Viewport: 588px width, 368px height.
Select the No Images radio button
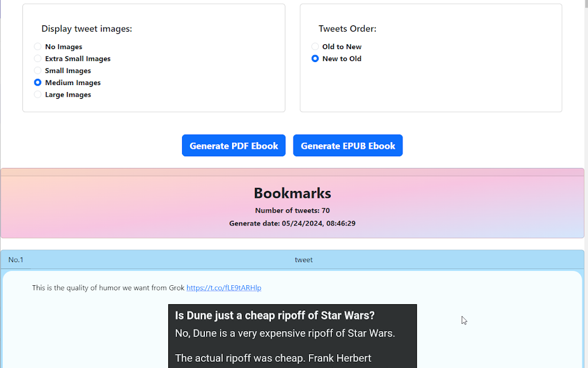pyautogui.click(x=37, y=47)
